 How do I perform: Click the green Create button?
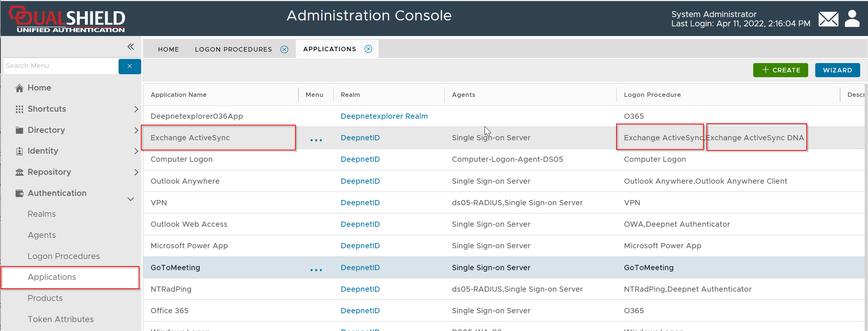coord(780,70)
